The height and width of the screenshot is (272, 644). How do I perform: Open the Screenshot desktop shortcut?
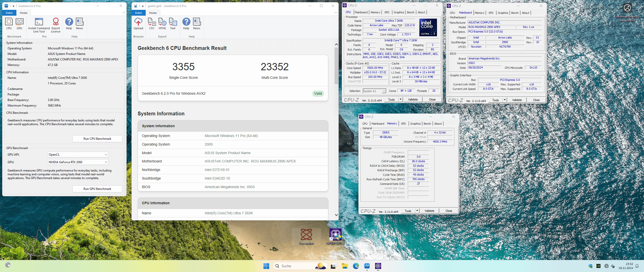coord(306,237)
